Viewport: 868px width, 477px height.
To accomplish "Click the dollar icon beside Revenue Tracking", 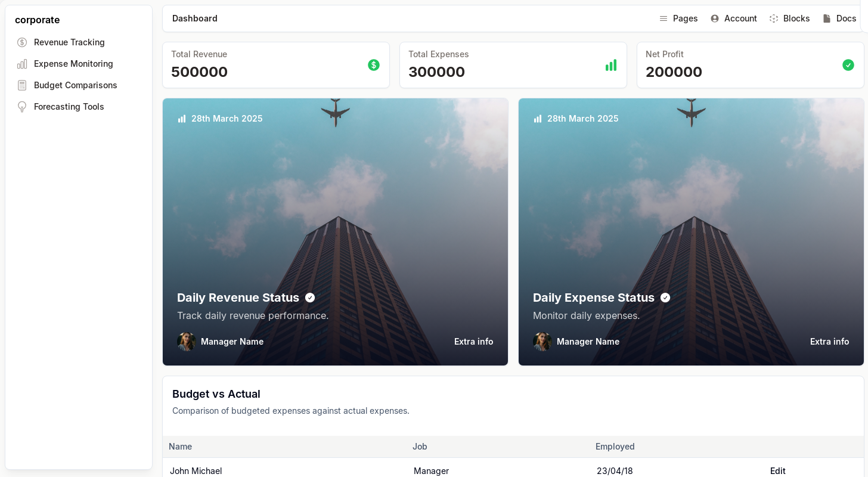I will point(22,42).
